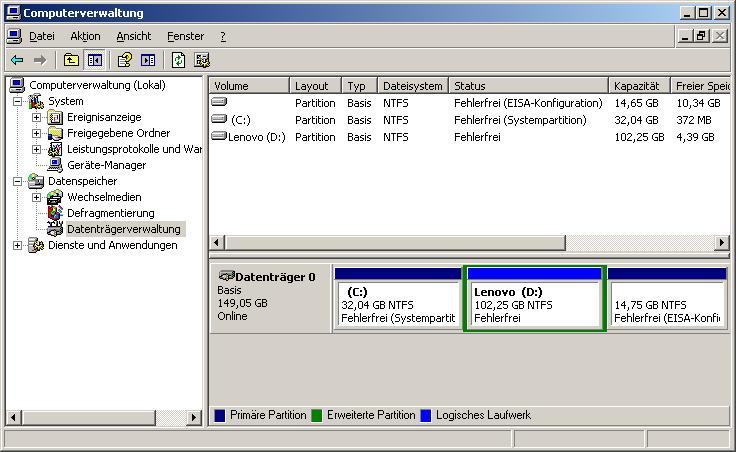Select Computerverwaltung (Lokal) root node
The height and width of the screenshot is (452, 736).
pyautogui.click(x=97, y=85)
